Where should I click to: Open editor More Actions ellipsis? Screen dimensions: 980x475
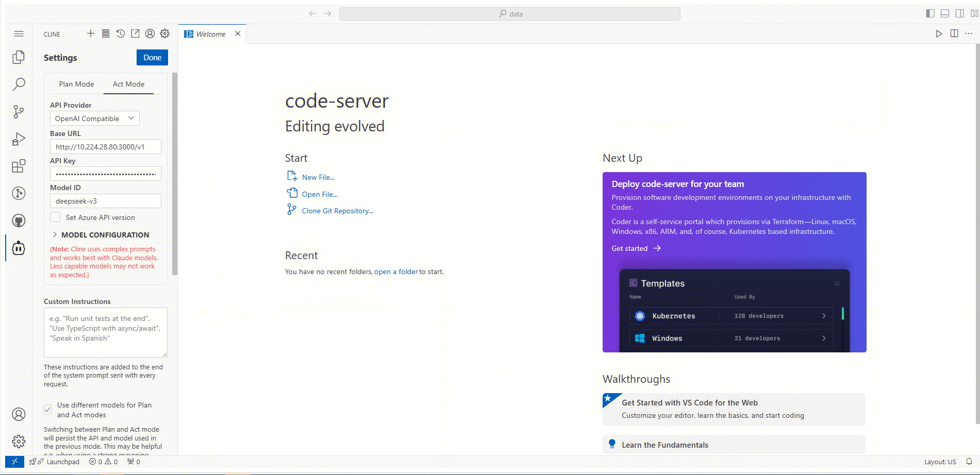[969, 33]
